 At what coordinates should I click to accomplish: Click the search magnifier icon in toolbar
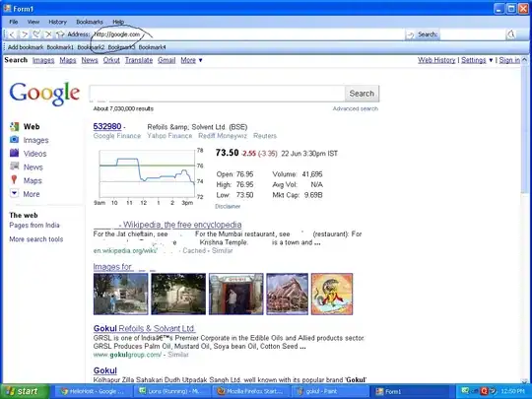point(511,34)
